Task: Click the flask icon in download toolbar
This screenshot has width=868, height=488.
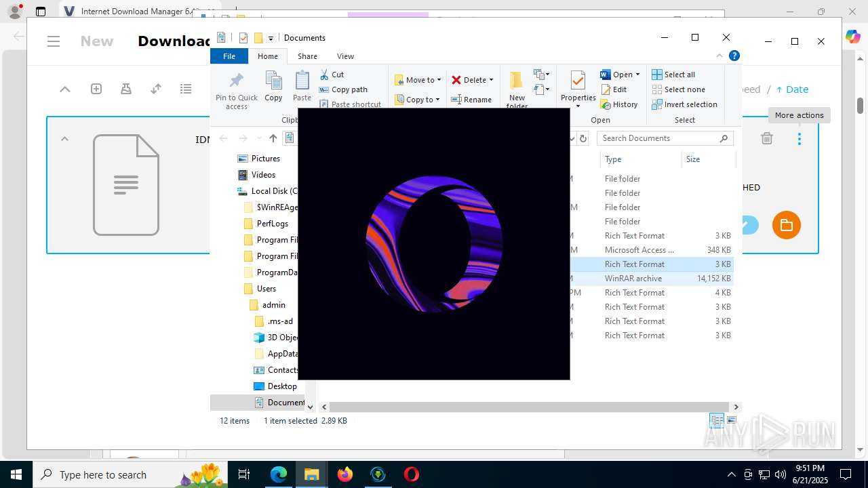Action: (125, 89)
